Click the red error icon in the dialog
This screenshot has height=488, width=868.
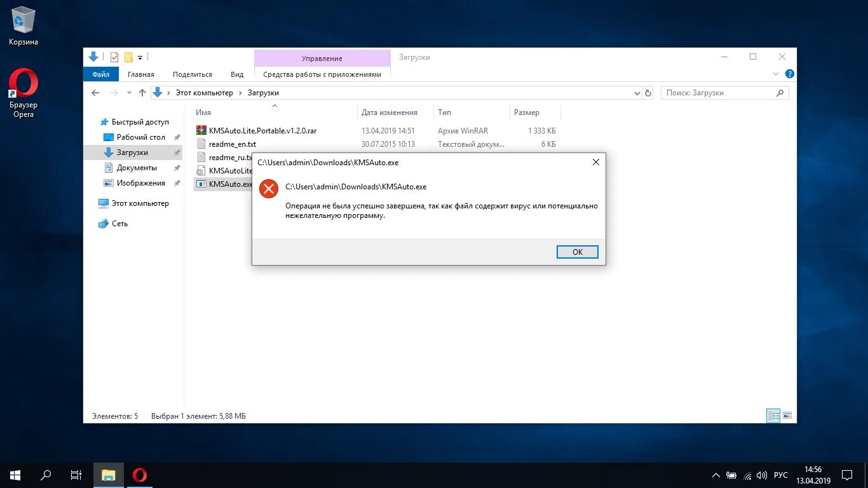(x=269, y=188)
